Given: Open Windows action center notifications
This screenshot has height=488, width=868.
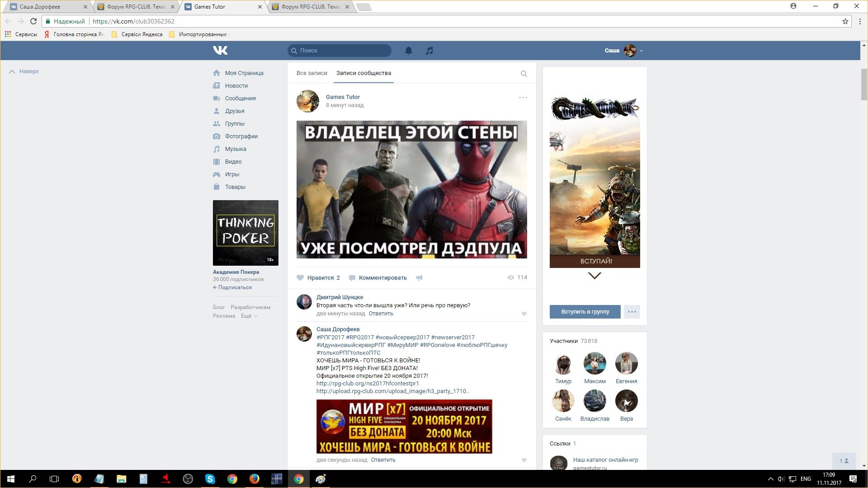Looking at the screenshot, I should coord(853,479).
